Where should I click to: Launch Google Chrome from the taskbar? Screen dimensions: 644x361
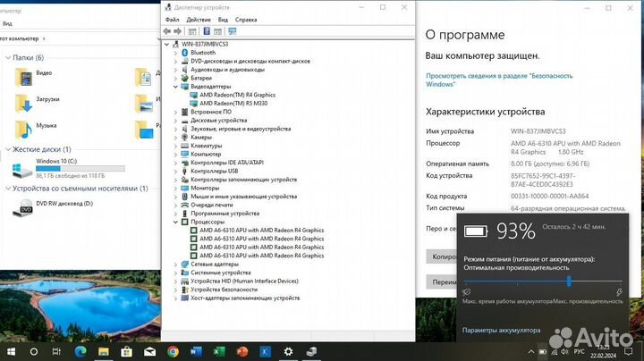[173, 351]
